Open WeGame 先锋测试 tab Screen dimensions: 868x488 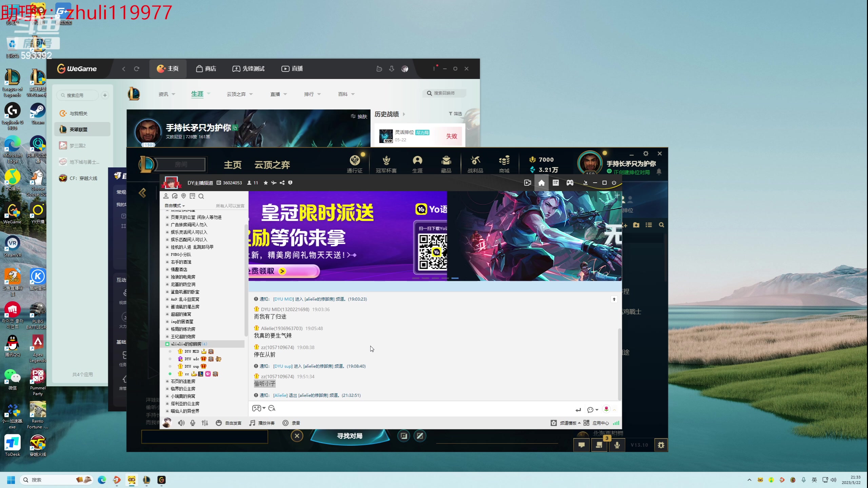pyautogui.click(x=248, y=69)
